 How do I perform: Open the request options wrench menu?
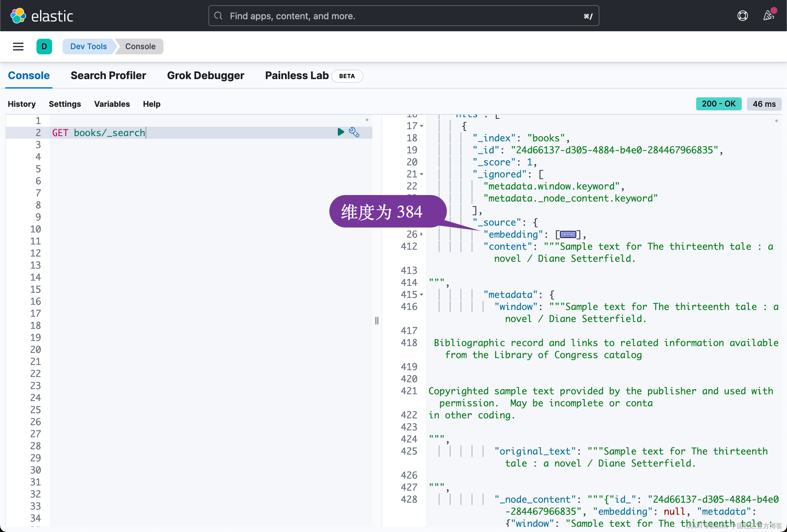click(x=354, y=132)
